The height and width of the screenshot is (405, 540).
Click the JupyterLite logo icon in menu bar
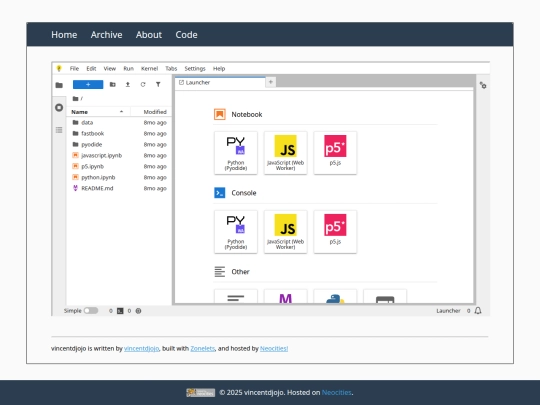point(59,69)
